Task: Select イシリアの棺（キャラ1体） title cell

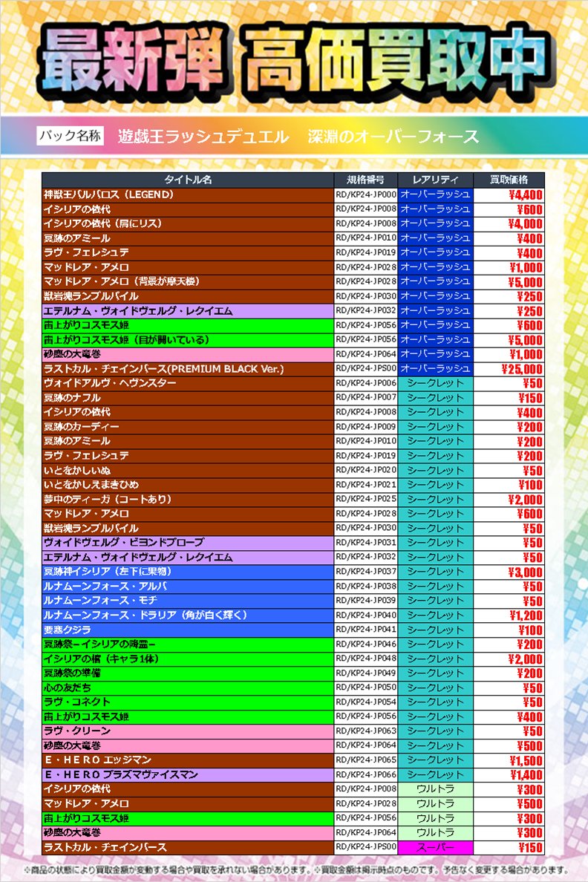Action: pyautogui.click(x=188, y=659)
